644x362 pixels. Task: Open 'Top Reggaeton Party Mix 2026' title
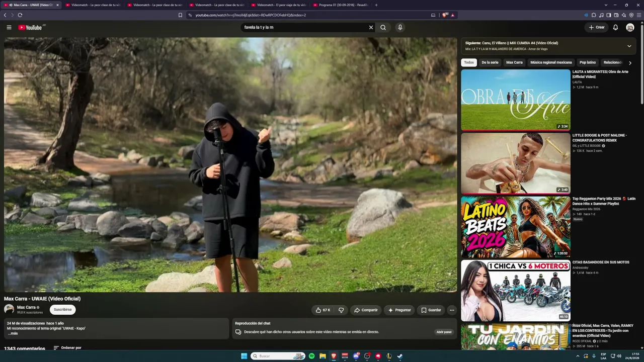604,201
